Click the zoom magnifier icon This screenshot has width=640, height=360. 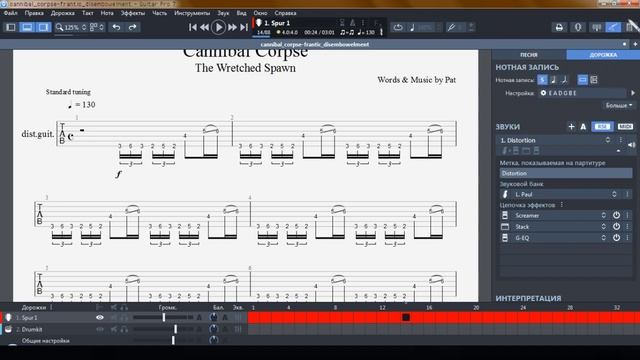pos(60,27)
